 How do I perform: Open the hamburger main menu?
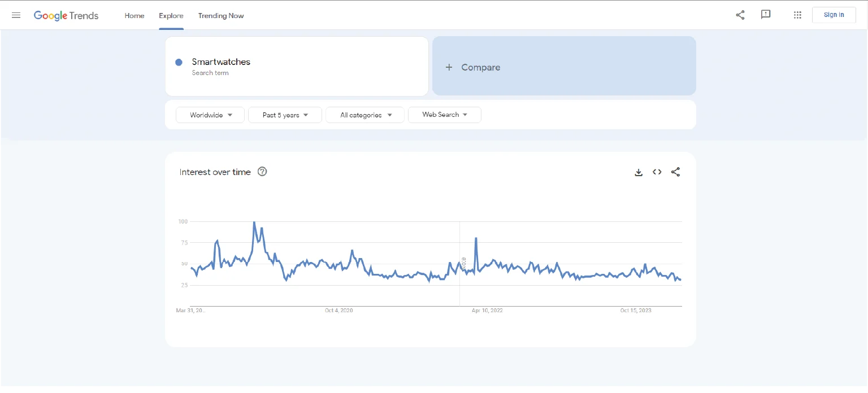pos(16,15)
